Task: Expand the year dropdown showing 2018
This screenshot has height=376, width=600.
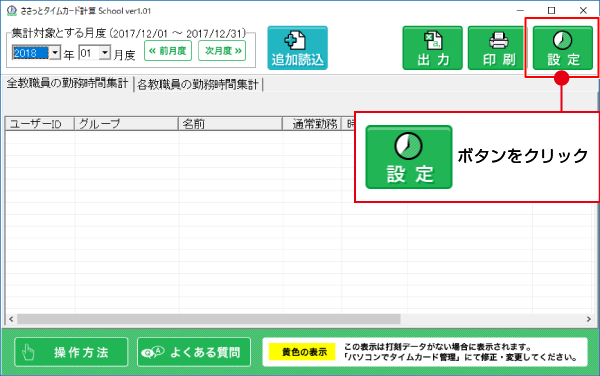Action: (x=55, y=53)
